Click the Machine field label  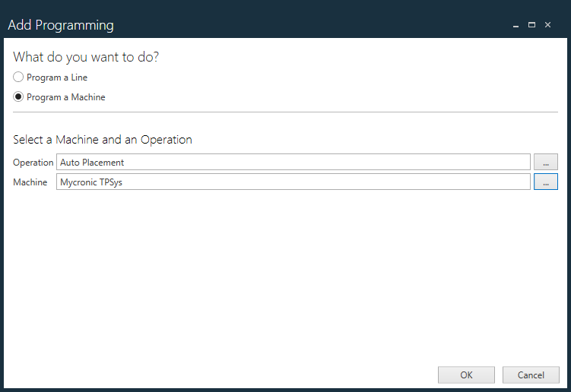click(x=30, y=182)
